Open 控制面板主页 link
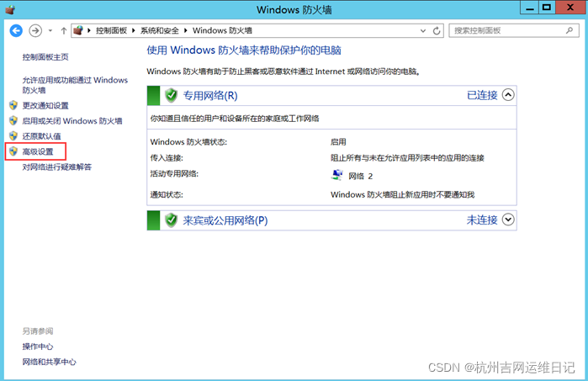The width and height of the screenshot is (588, 381). 45,57
